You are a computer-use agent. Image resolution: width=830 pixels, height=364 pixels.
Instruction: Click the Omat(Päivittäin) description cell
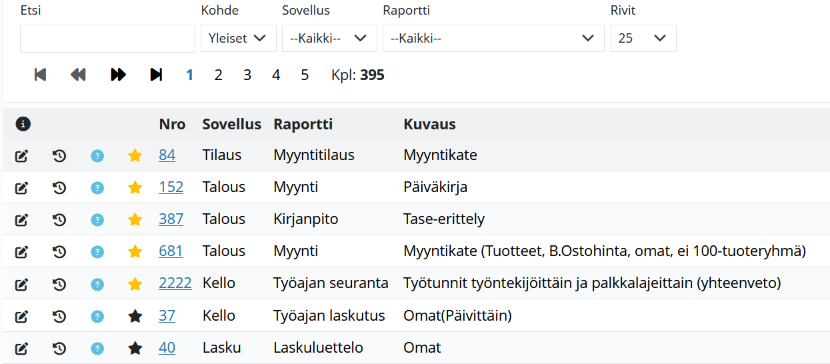457,316
